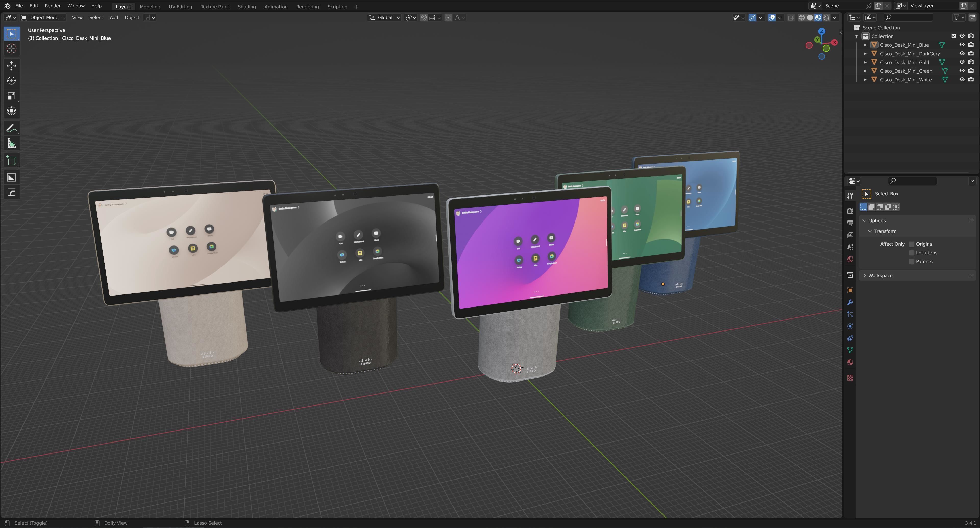Switch to the Scripting workspace tab
Viewport: 980px width, 528px height.
coord(337,6)
